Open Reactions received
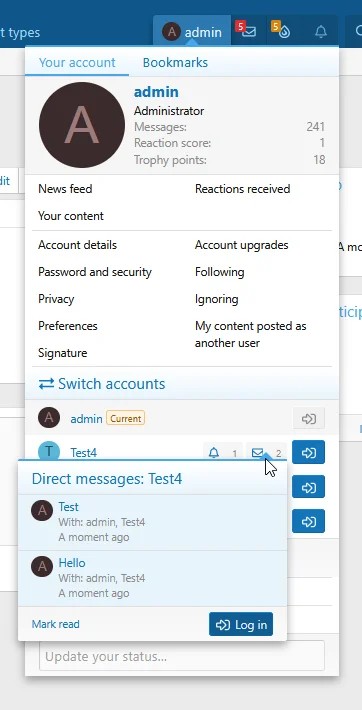Screen dimensions: 362x710 click(242, 189)
